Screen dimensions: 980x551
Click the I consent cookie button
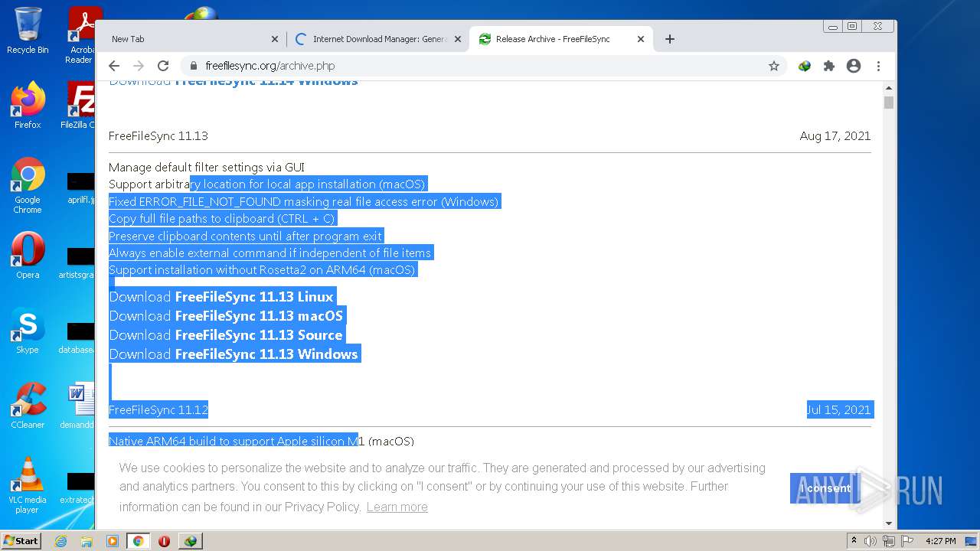click(x=825, y=488)
